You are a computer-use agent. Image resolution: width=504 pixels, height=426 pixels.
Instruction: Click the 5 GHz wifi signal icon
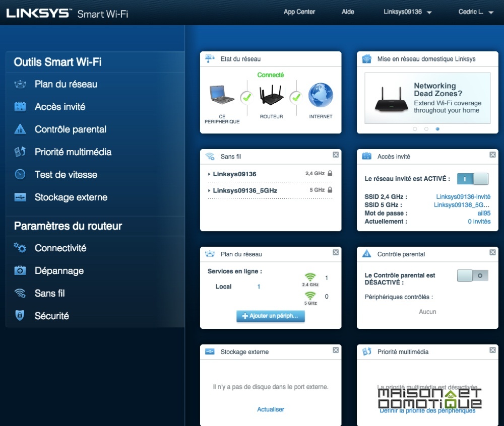pos(310,296)
